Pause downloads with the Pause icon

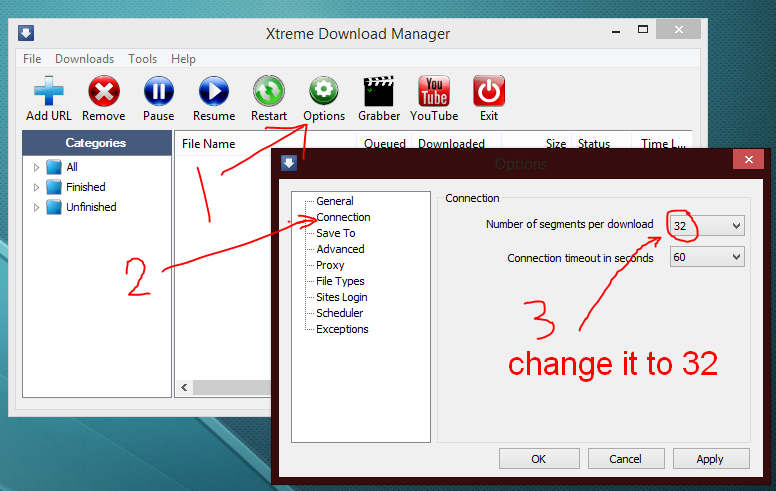click(x=158, y=91)
